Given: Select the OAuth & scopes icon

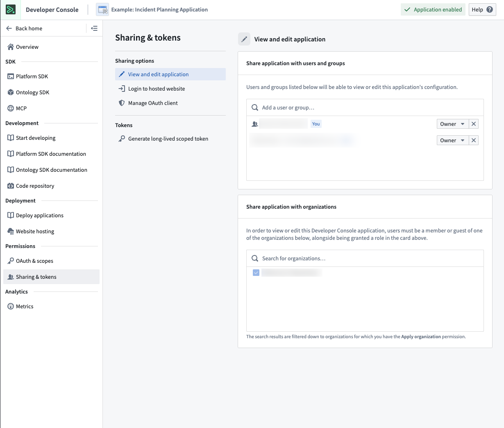Looking at the screenshot, I should tap(10, 261).
